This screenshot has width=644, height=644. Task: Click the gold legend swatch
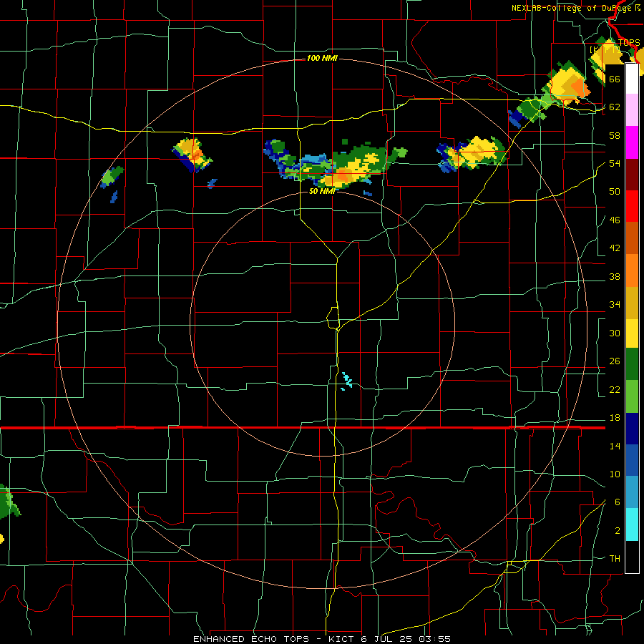click(x=632, y=303)
